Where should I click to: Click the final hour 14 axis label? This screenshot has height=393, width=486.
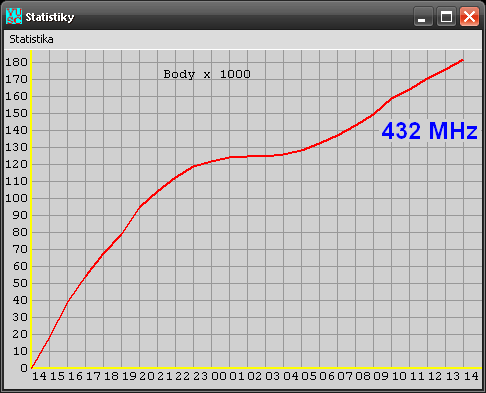point(471,376)
